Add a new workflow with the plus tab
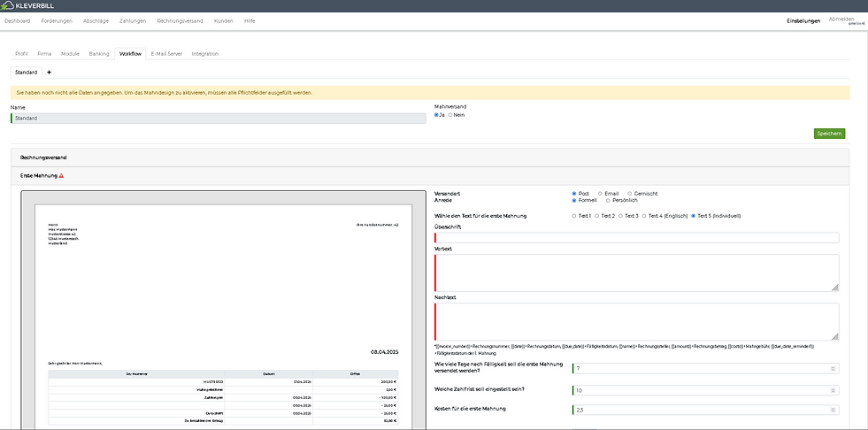Image resolution: width=868 pixels, height=430 pixels. coord(50,73)
